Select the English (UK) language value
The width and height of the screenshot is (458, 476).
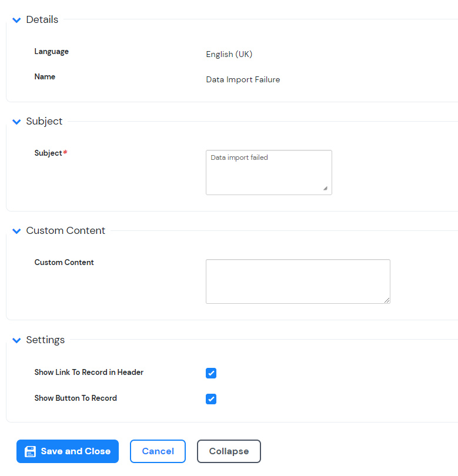tap(229, 55)
